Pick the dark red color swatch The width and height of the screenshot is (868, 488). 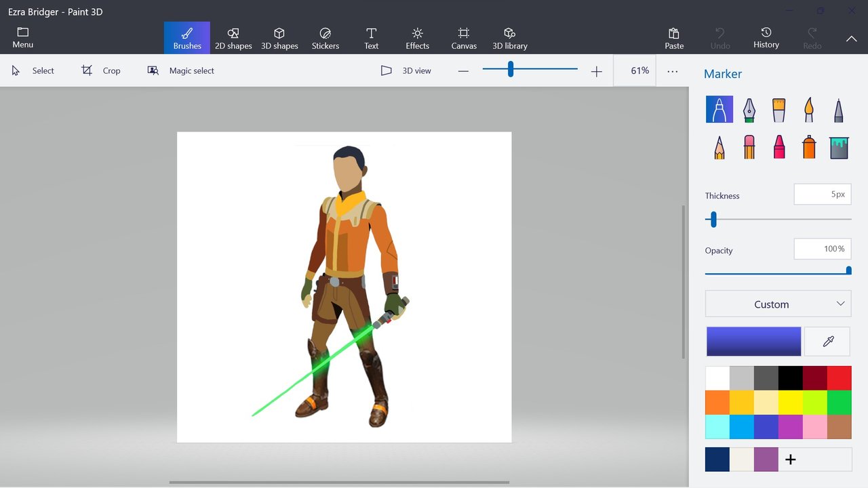click(815, 378)
